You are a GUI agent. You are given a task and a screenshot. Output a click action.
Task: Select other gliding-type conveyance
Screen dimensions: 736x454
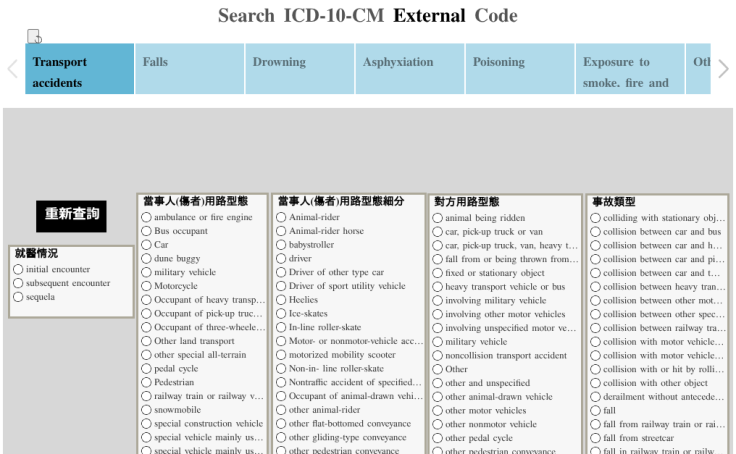(281, 437)
